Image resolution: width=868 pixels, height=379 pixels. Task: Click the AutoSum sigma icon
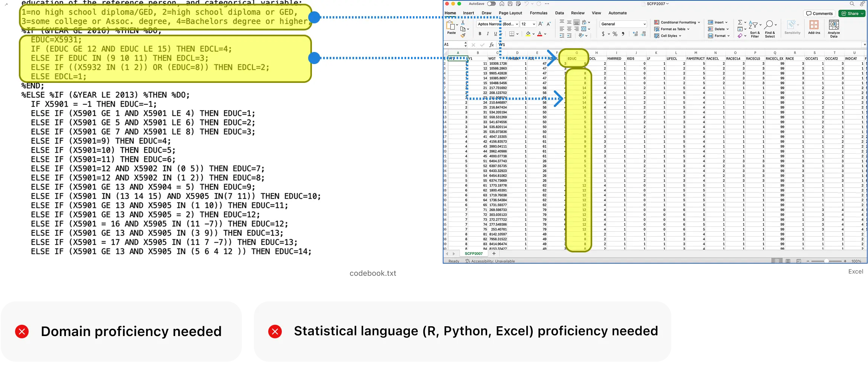click(740, 23)
